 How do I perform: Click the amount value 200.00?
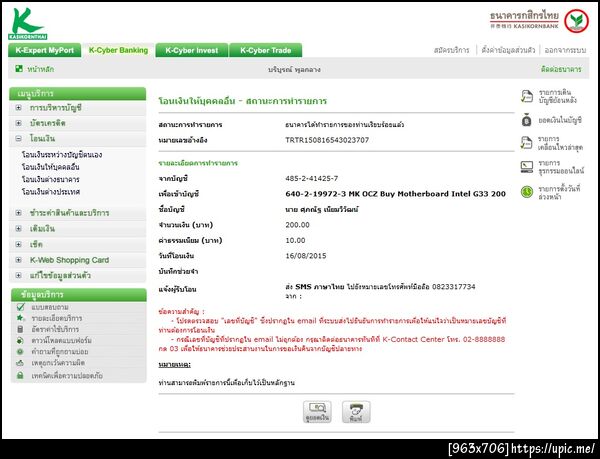click(297, 225)
